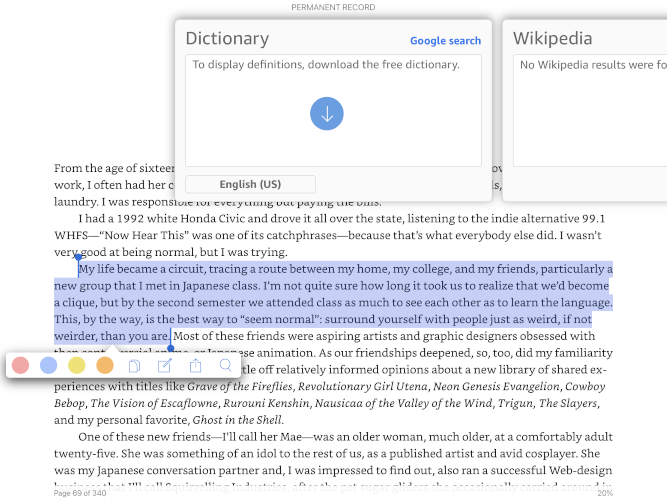Tap the Dictionary card heading

[x=227, y=38]
